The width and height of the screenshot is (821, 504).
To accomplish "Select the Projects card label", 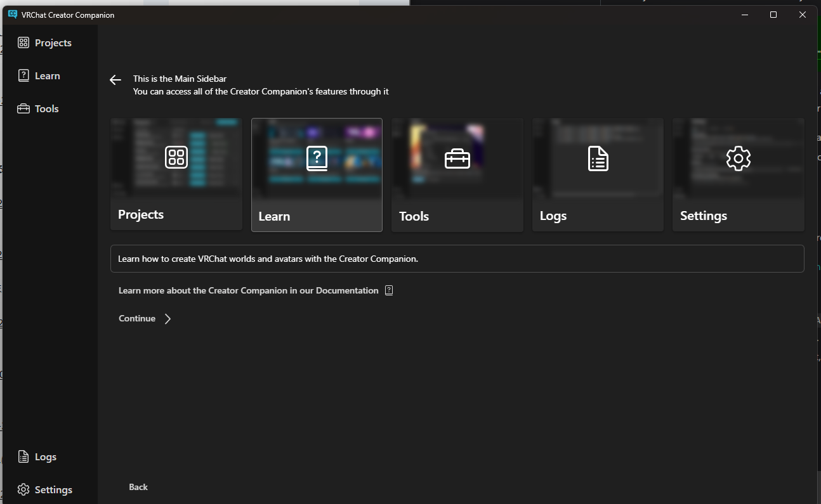I will (141, 214).
